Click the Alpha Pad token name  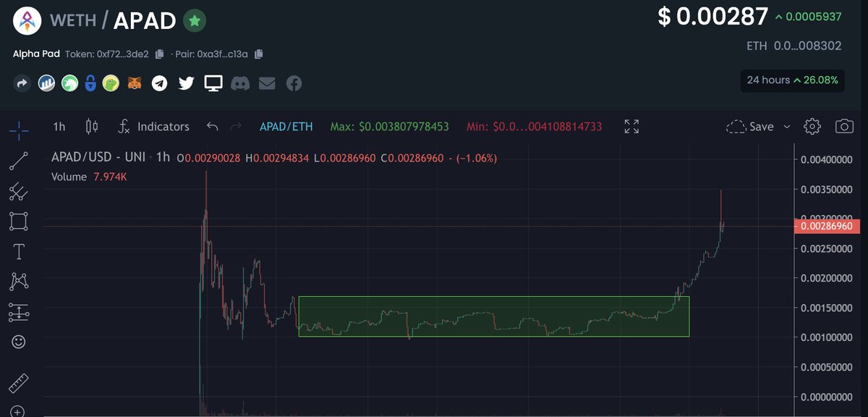pyautogui.click(x=35, y=54)
